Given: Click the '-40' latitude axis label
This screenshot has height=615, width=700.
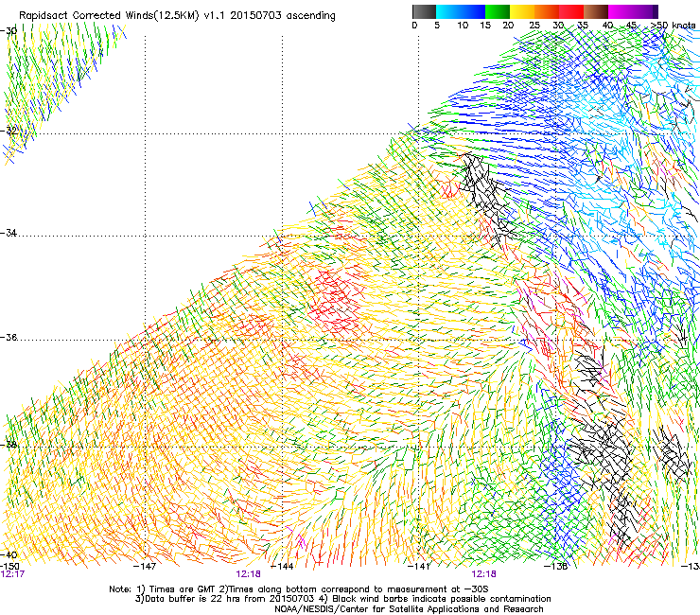Looking at the screenshot, I should click(9, 554).
